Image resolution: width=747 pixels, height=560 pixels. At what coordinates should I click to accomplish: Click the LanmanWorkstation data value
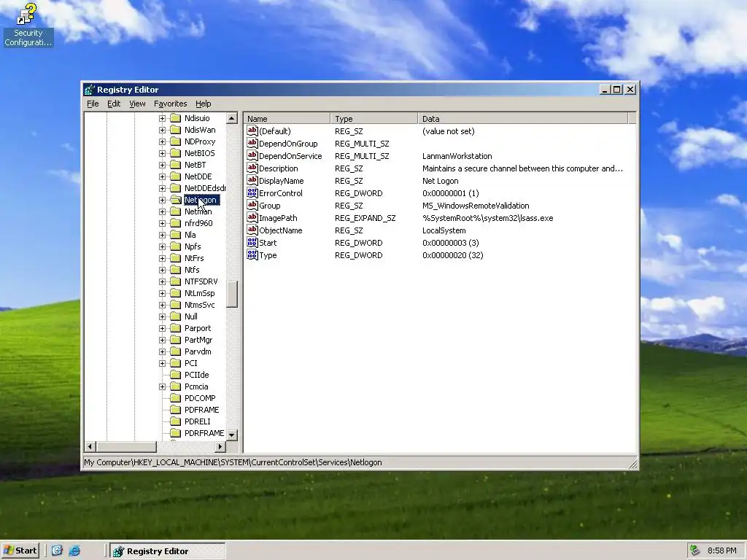click(x=457, y=156)
